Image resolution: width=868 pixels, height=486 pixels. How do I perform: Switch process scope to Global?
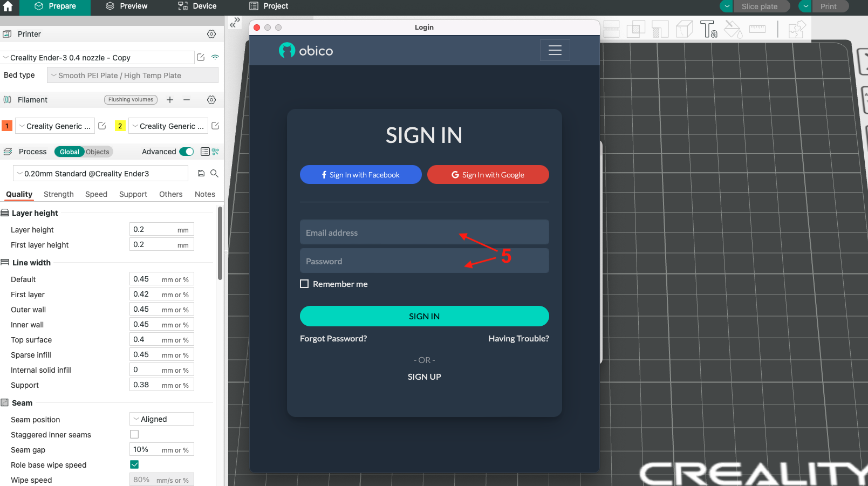coord(70,152)
